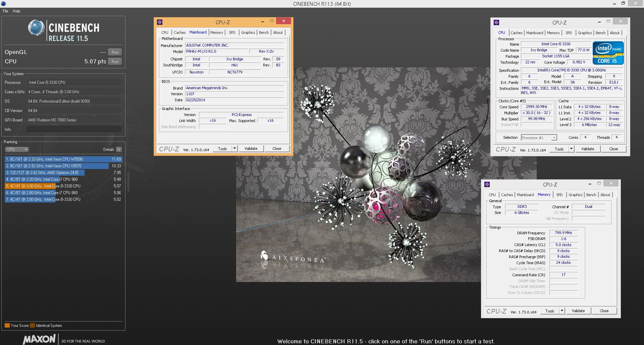Click the BIOS version 1107 field
Screen dimensions: 644x345
(x=234, y=94)
